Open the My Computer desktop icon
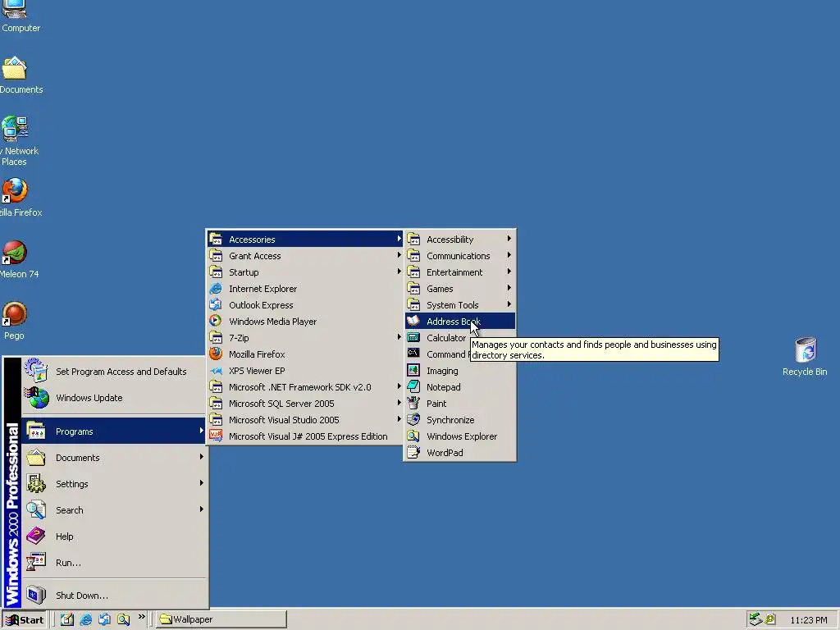 [x=16, y=16]
